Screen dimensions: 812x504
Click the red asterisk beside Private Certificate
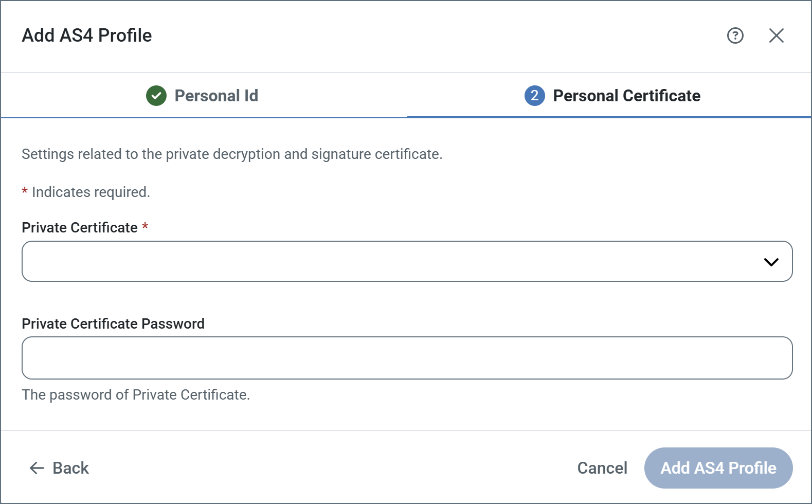pyautogui.click(x=145, y=226)
